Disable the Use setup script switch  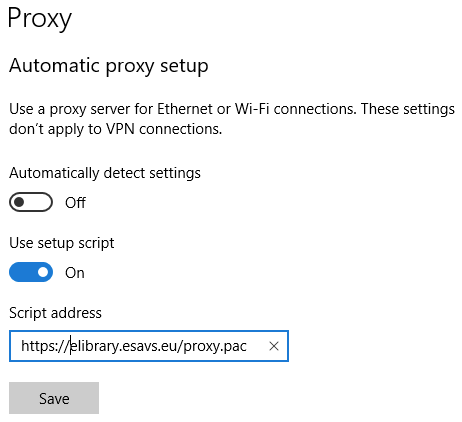(31, 272)
